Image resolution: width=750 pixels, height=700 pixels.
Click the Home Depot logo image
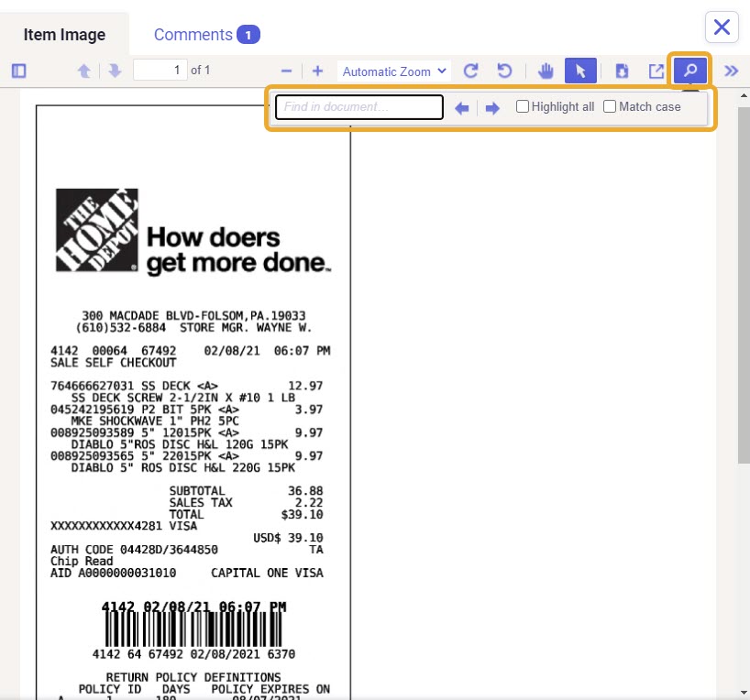(97, 231)
